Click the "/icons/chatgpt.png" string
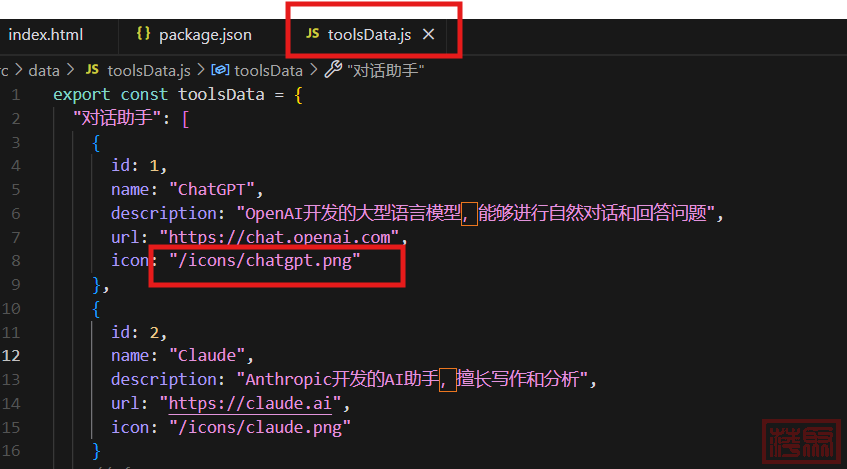Viewport: 847px width, 469px height. (x=265, y=261)
